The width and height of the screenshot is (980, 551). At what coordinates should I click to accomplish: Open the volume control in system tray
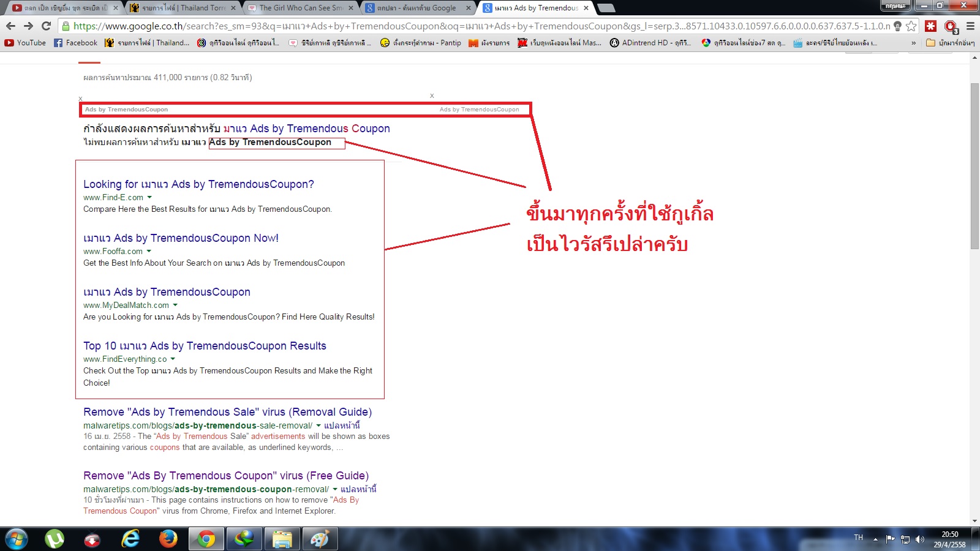(x=919, y=539)
